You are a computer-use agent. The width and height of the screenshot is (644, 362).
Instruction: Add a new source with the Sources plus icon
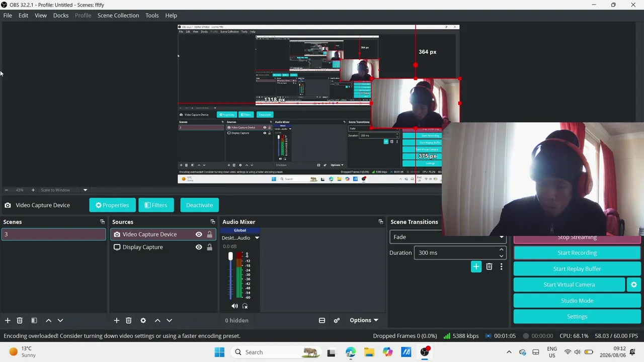pyautogui.click(x=117, y=320)
